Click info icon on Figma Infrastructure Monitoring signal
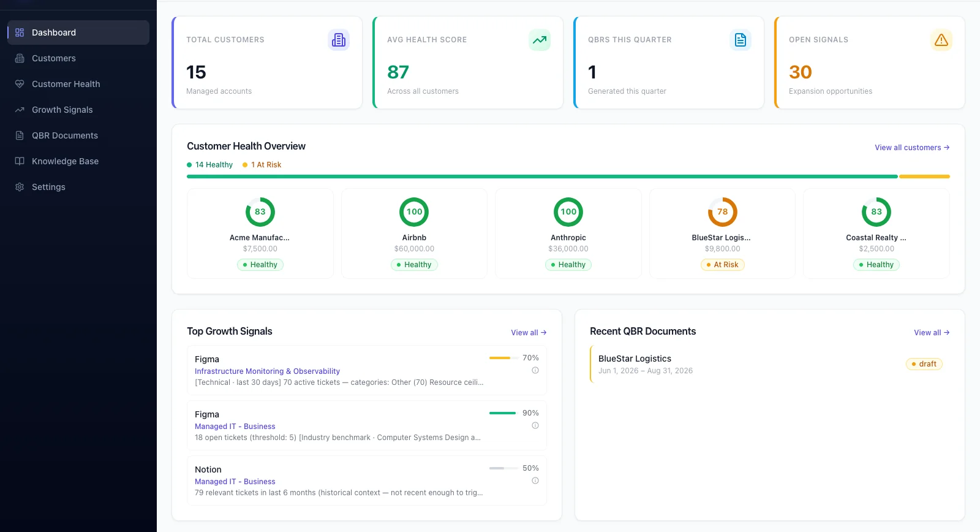The height and width of the screenshot is (532, 980). click(535, 370)
